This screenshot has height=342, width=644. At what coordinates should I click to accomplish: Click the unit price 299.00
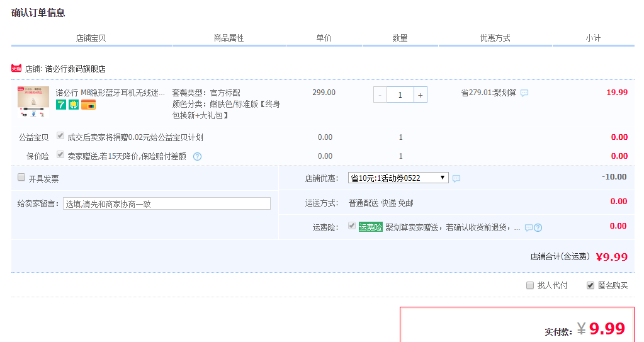(324, 93)
